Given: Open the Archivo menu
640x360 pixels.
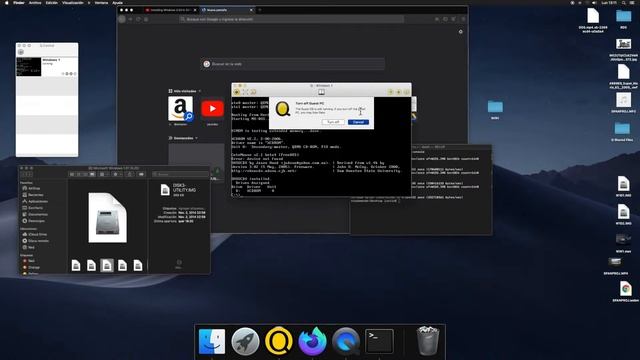Looking at the screenshot, I should (35, 2).
